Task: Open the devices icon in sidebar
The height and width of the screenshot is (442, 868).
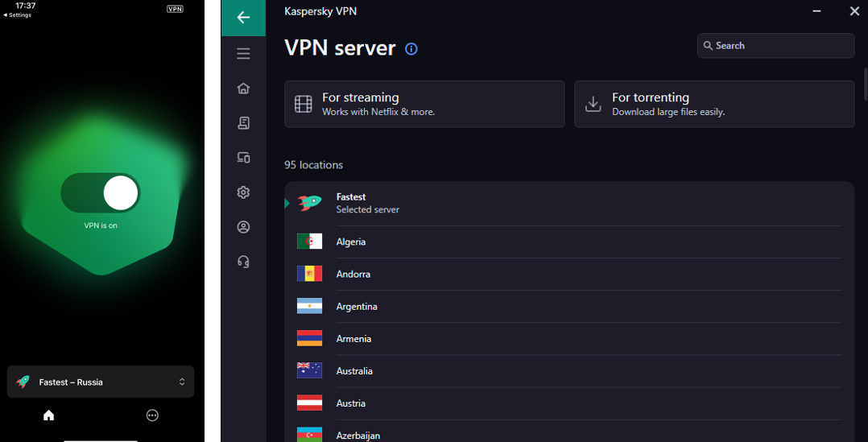Action: [x=243, y=158]
